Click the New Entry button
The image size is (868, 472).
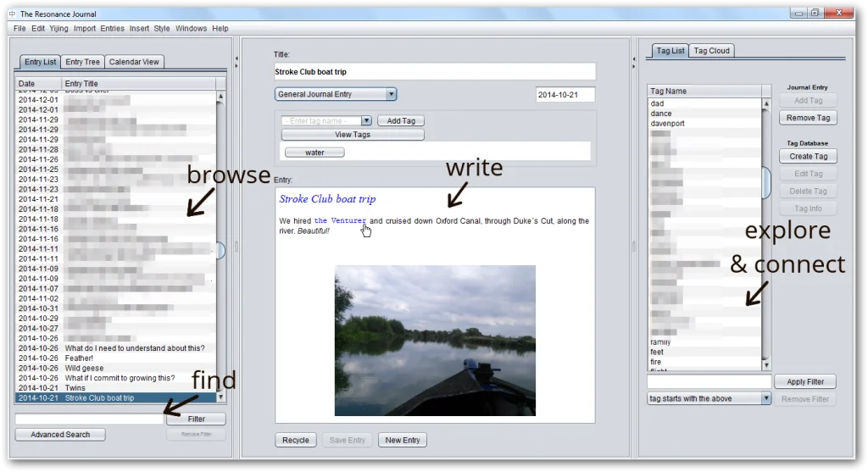pyautogui.click(x=402, y=440)
